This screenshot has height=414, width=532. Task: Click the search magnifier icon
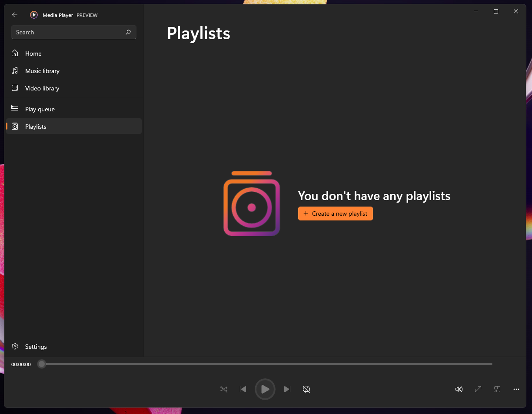tap(128, 32)
